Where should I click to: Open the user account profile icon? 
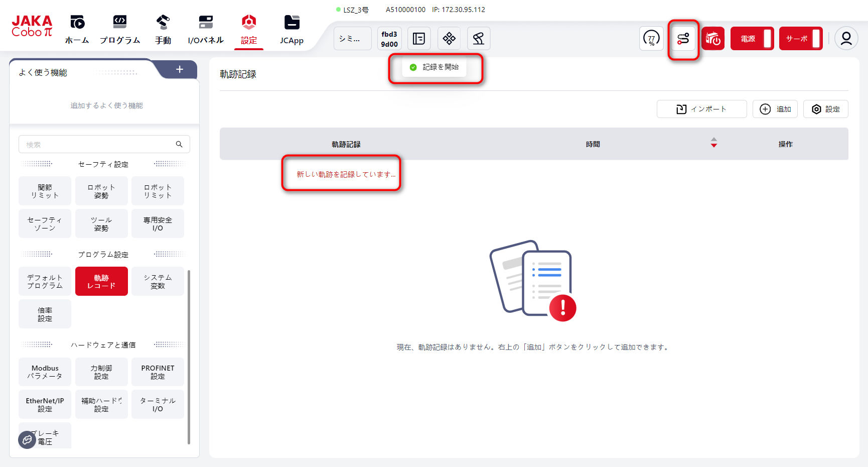[x=846, y=39]
